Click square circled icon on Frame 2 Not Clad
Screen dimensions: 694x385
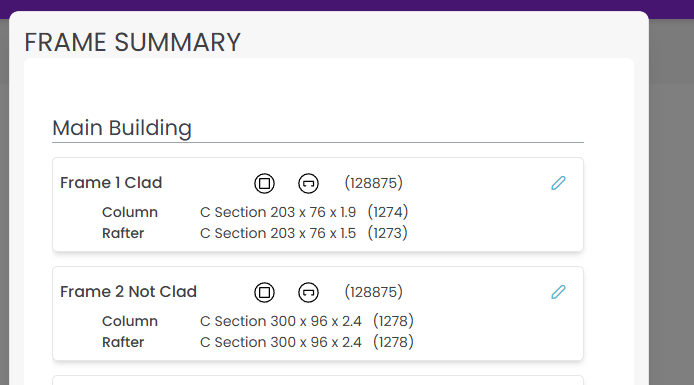point(264,293)
